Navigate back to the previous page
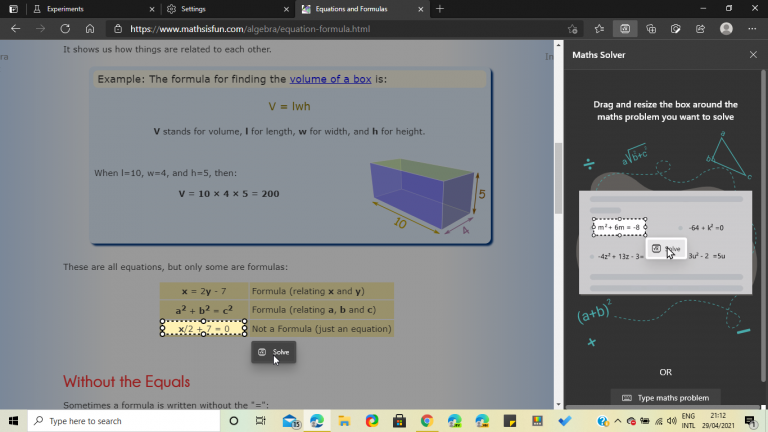The width and height of the screenshot is (768, 432). click(x=15, y=29)
